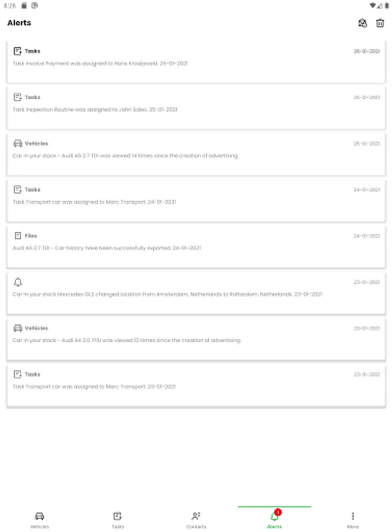Tap the car icon on Audi A4 viewed alert
The height and width of the screenshot is (532, 392).
click(18, 328)
